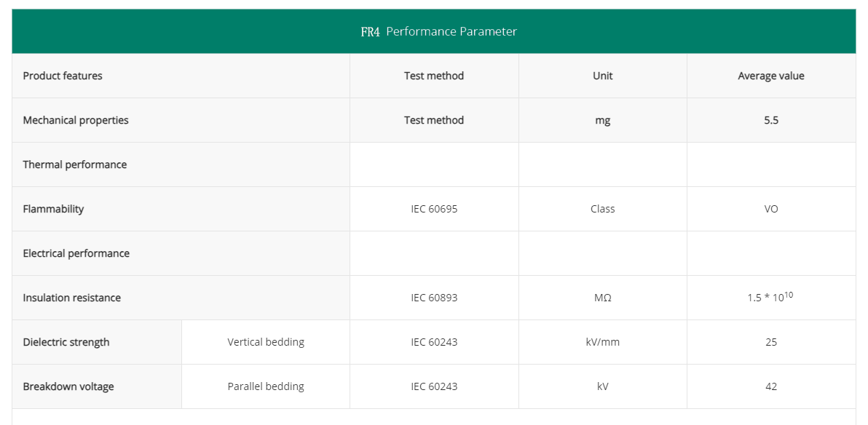The image size is (868, 425).
Task: Select the mg unit cell
Action: point(602,120)
